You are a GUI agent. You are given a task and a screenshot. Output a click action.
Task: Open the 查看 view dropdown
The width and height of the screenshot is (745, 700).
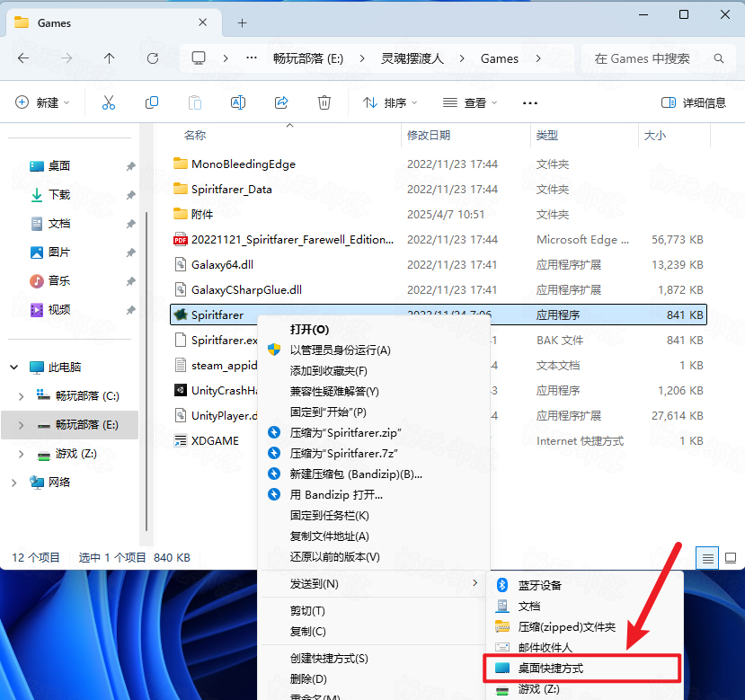469,102
